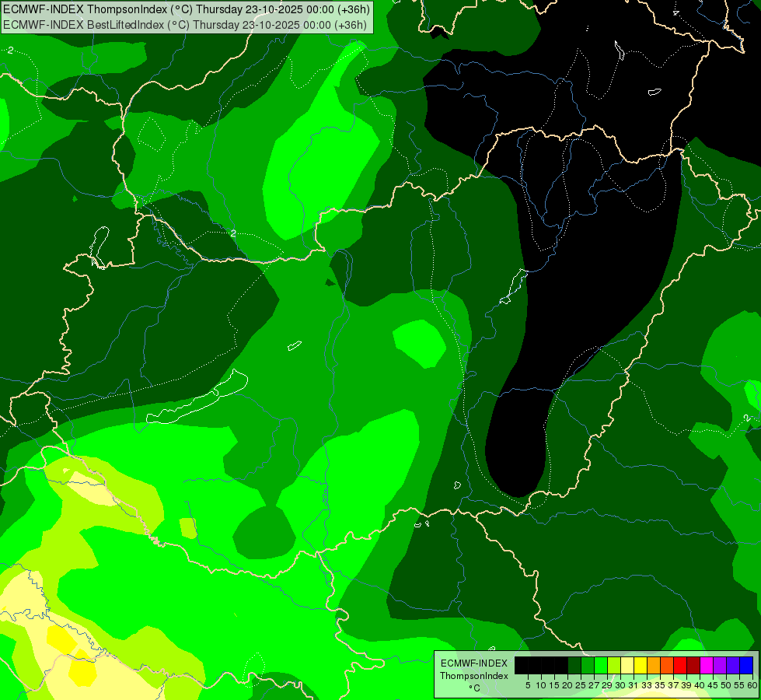Click the legend tick value '31'
Screen dimensions: 761x700
(634, 685)
